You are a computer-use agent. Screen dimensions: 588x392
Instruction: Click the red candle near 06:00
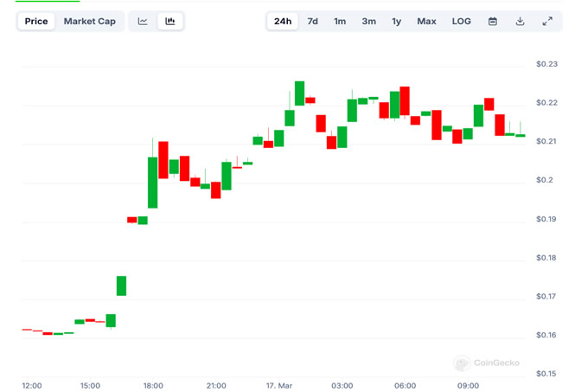pos(404,102)
